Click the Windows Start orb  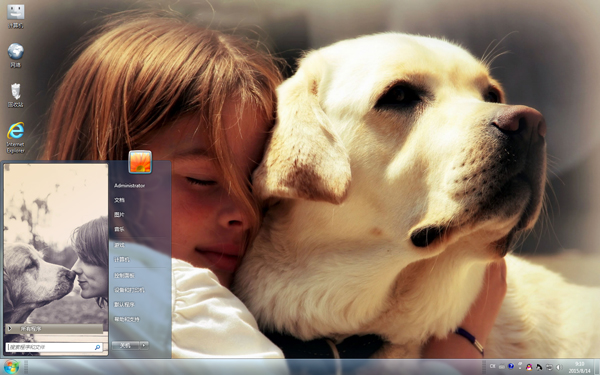point(11,367)
